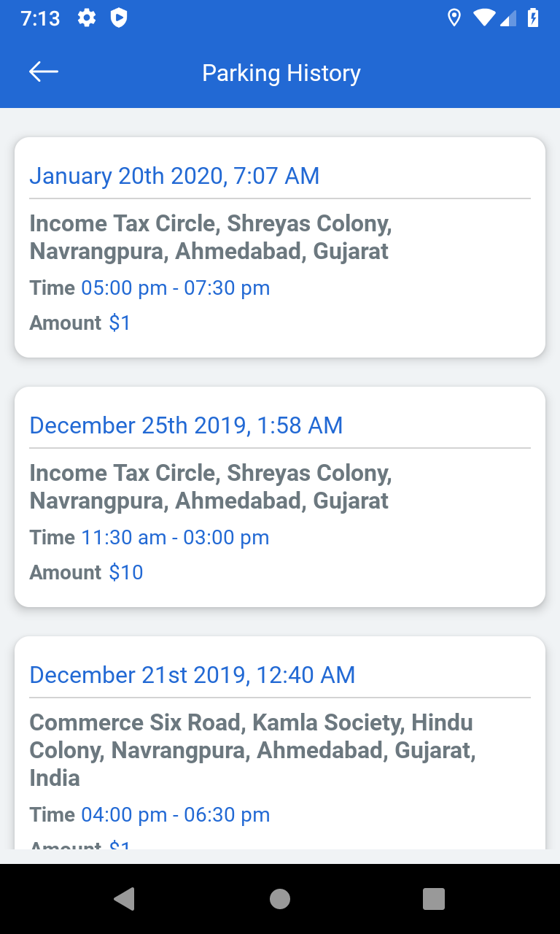Image resolution: width=560 pixels, height=934 pixels.
Task: Tap the status bar clock showing 7:13
Action: click(40, 18)
